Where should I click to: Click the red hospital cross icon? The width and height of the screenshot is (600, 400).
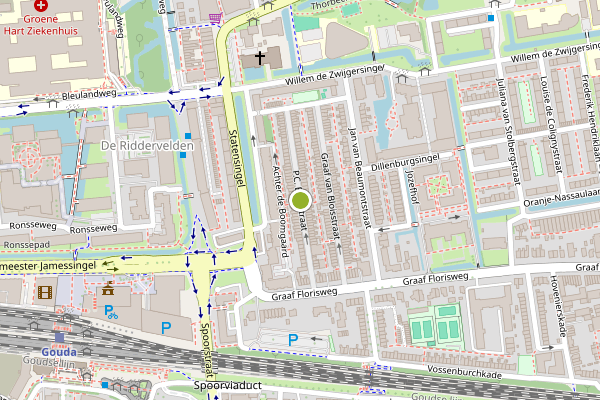tap(41, 5)
